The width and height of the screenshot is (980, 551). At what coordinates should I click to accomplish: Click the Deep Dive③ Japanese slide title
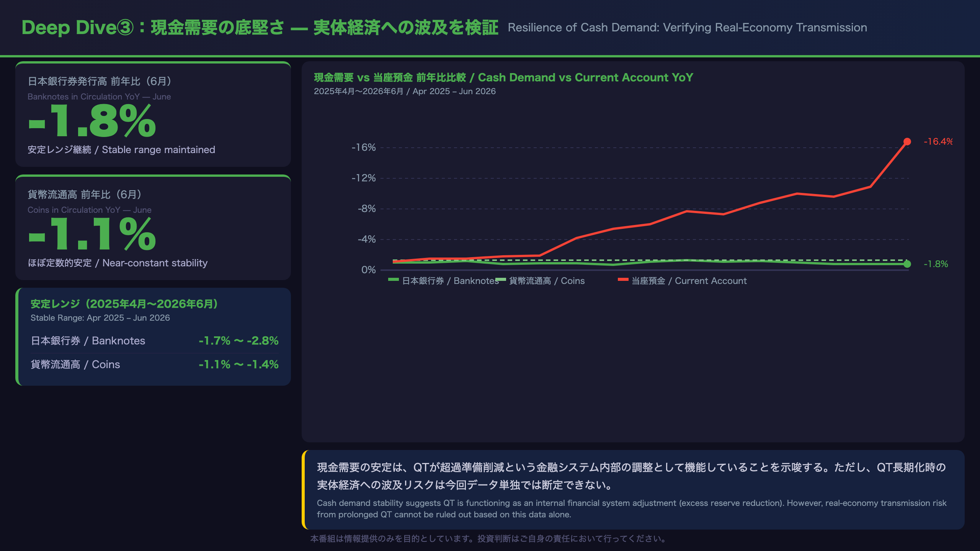[x=260, y=28]
